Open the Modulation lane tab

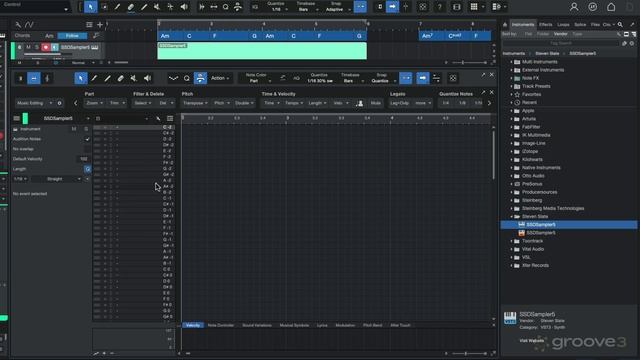coord(345,325)
